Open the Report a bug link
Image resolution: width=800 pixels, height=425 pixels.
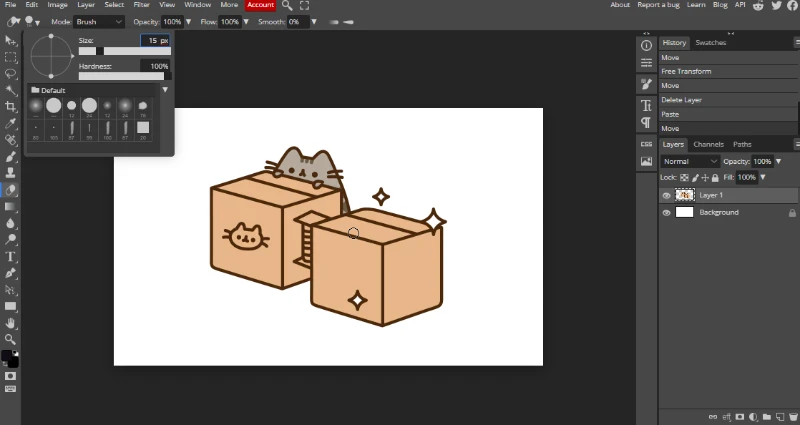pyautogui.click(x=658, y=5)
